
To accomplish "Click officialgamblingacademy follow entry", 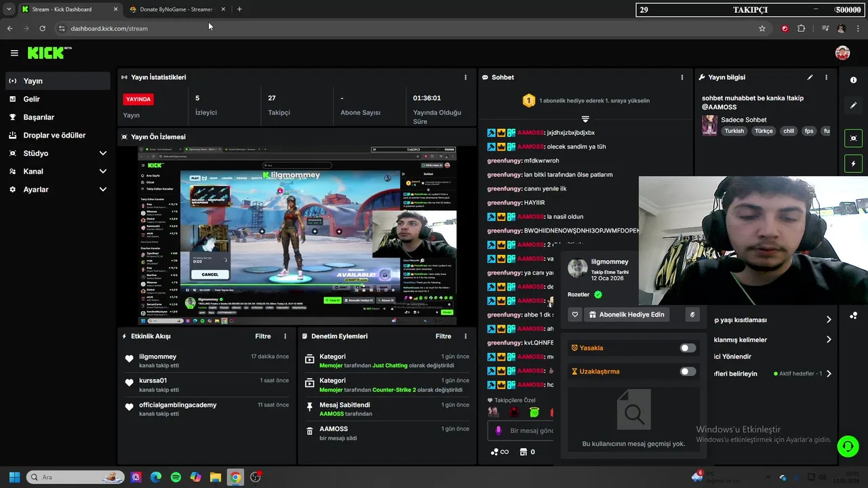I will coord(207,409).
